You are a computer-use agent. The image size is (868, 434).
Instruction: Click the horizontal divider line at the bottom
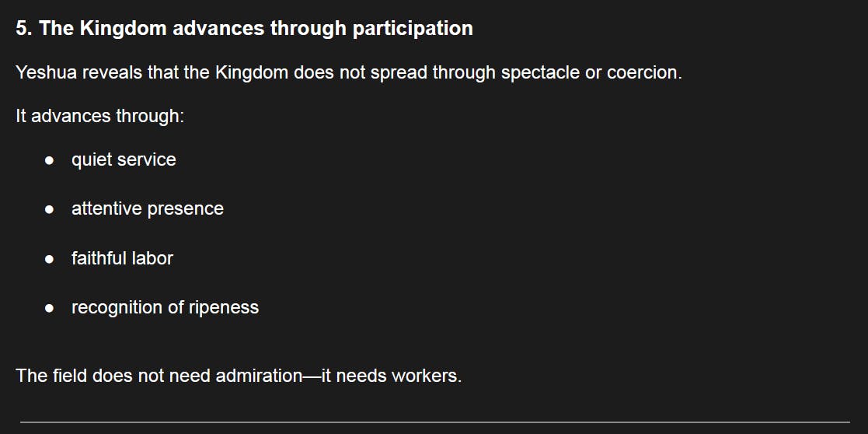point(434,422)
